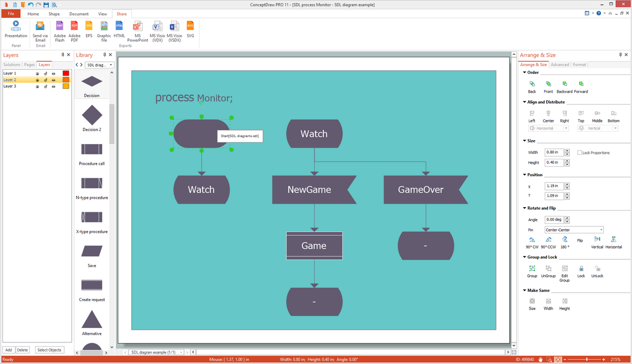Open the Shape ribbon tab

click(54, 14)
